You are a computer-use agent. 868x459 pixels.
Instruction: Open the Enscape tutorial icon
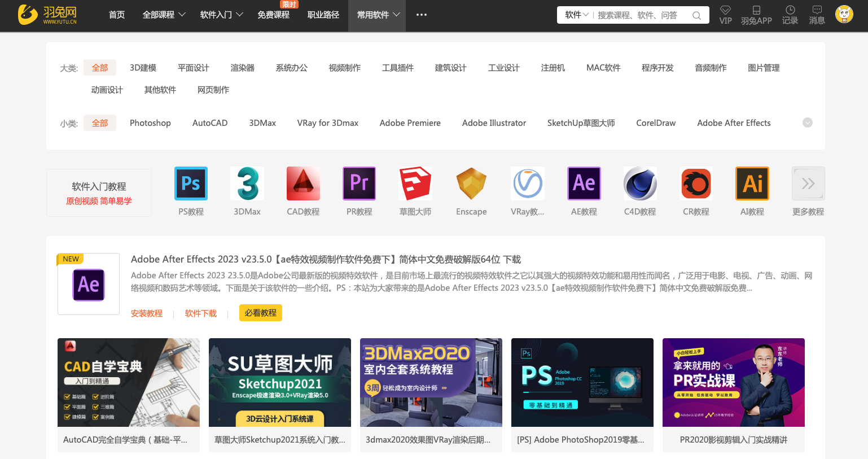pos(471,183)
